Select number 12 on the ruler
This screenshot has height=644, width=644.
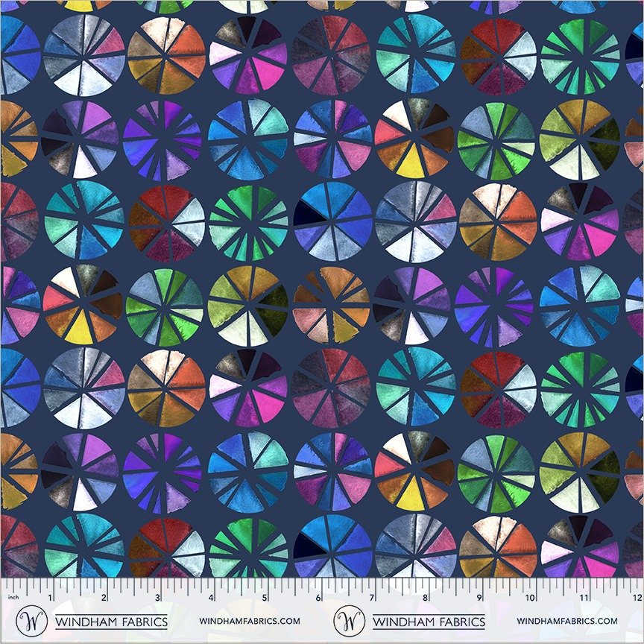(637, 598)
